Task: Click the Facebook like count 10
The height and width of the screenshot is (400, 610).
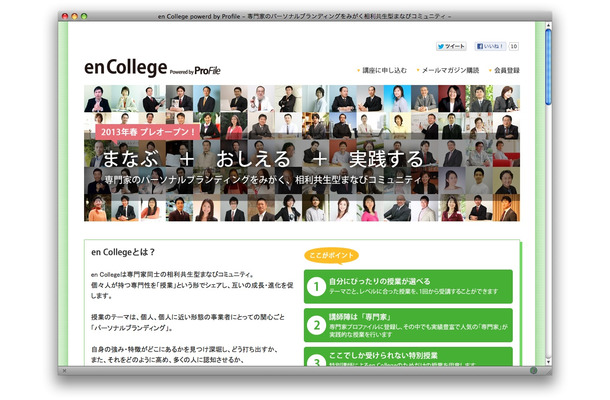Action: 514,46
